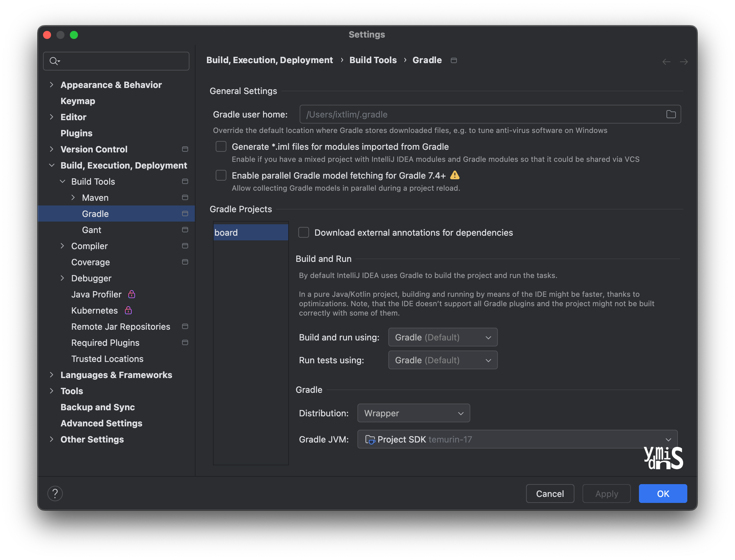Click the search magnifier icon in settings

click(x=54, y=61)
